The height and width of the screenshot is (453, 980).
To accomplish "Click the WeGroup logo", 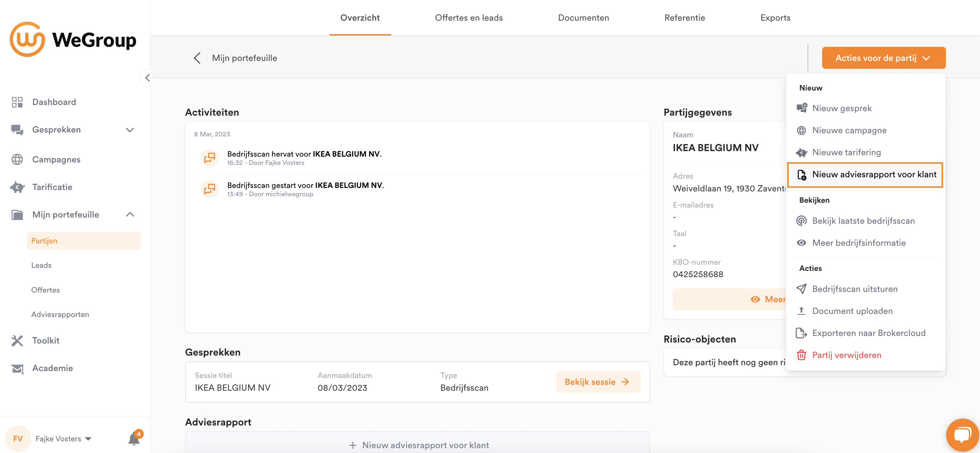I will click(x=73, y=40).
